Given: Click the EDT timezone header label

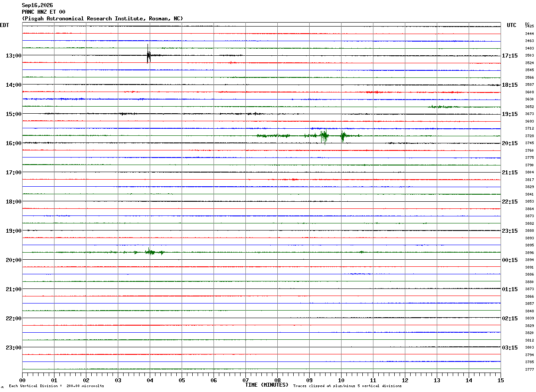Looking at the screenshot, I should pos(4,25).
